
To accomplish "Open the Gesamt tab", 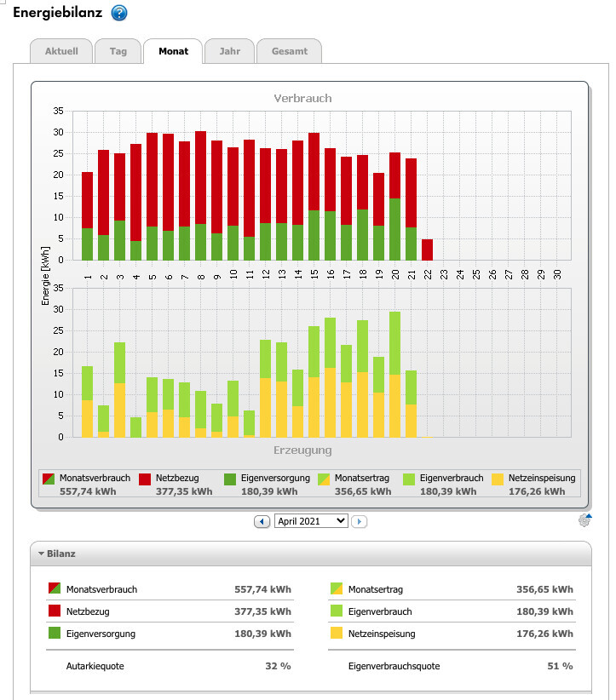I will tap(289, 51).
